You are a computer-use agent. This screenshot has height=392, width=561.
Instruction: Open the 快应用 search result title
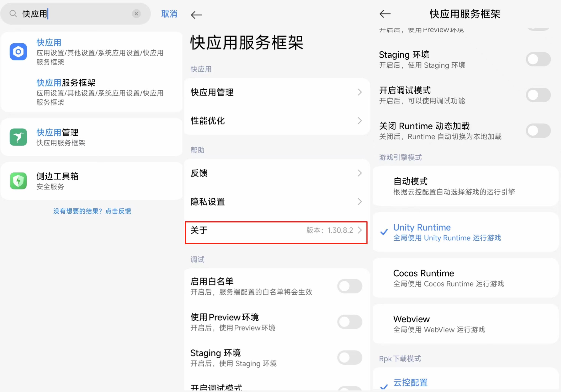pos(49,43)
